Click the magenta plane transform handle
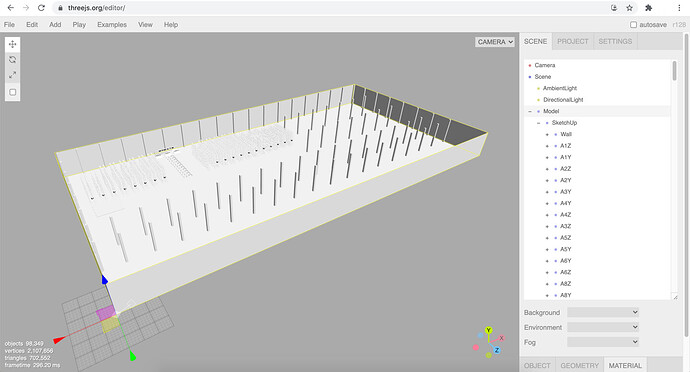Viewport: 690px width, 372px height. (x=106, y=313)
